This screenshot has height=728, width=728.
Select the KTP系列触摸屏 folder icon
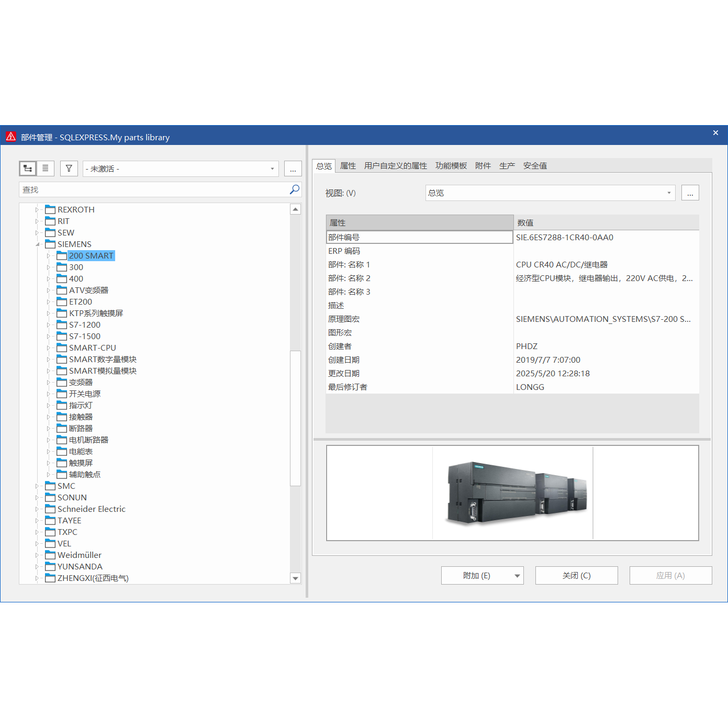click(x=62, y=313)
